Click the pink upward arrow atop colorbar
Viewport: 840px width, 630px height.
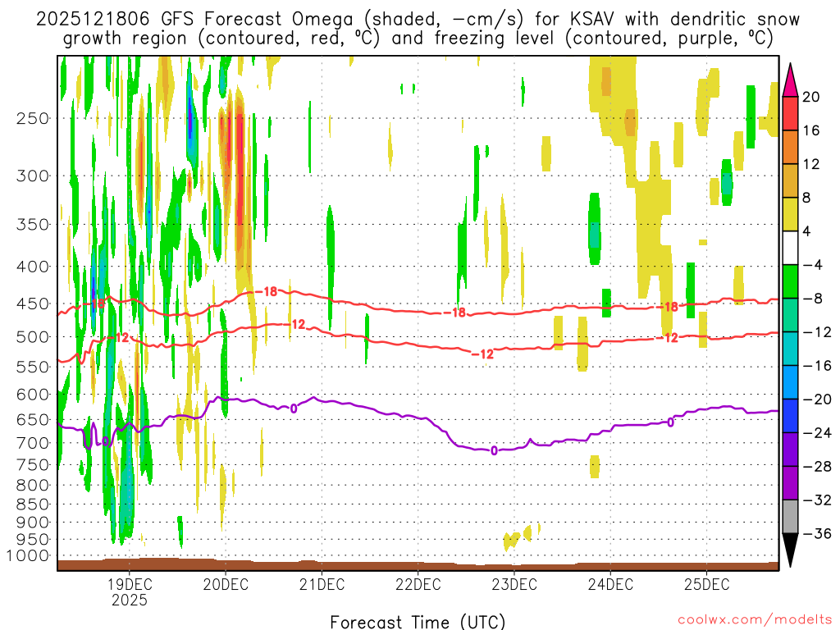coord(790,80)
